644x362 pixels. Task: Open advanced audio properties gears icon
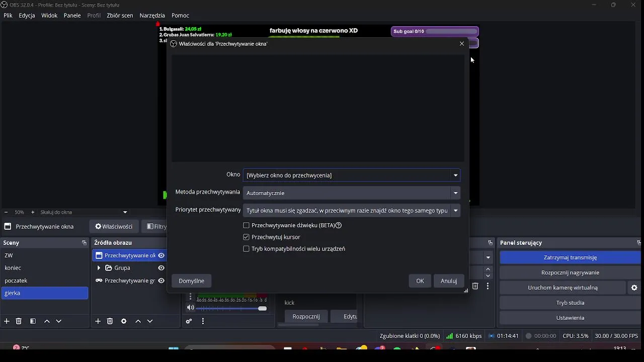coord(189,321)
